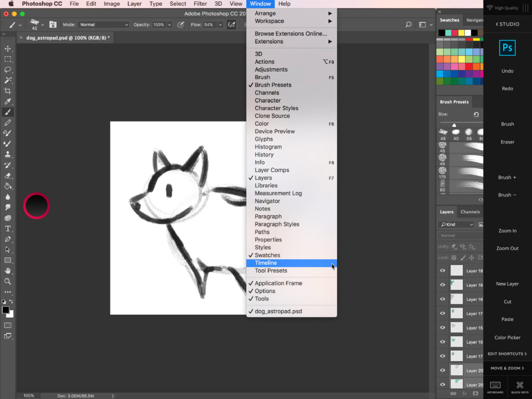Image resolution: width=532 pixels, height=399 pixels.
Task: Pick the yellow swatch in top Swatches row
Action: point(461,33)
